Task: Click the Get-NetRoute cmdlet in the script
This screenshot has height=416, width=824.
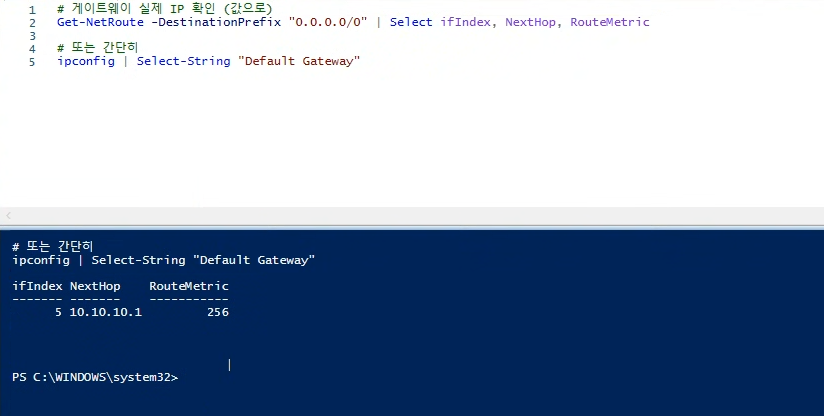Action: (x=100, y=22)
